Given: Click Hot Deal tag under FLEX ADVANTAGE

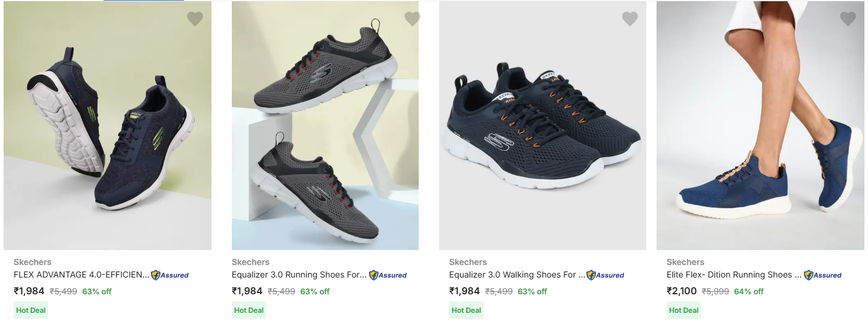Looking at the screenshot, I should 30,310.
